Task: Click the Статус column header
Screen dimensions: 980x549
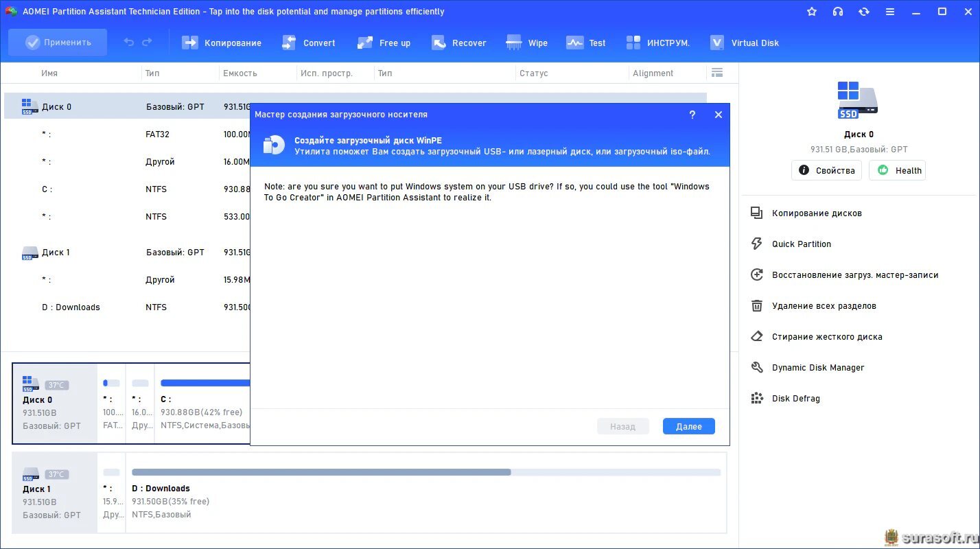Action: (x=534, y=73)
